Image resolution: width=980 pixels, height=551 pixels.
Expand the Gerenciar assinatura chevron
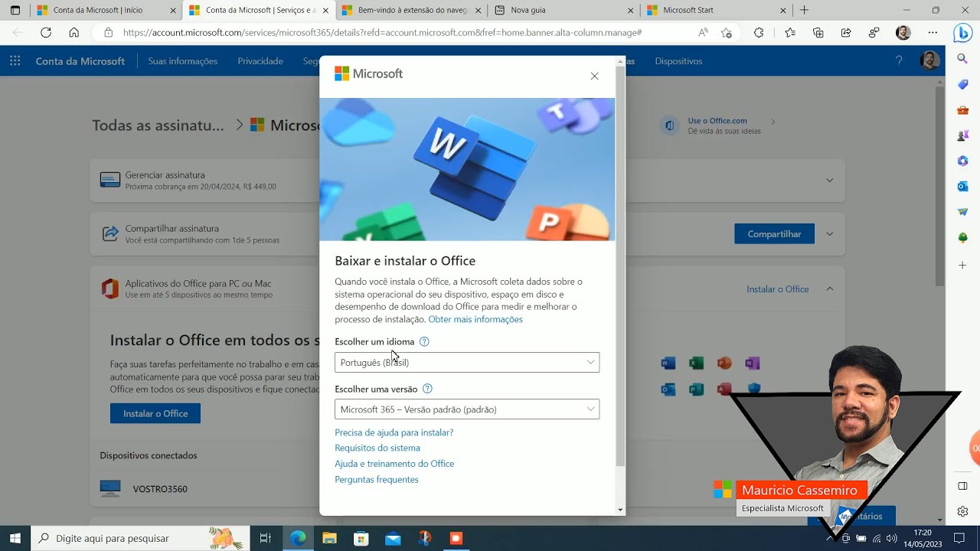tap(829, 181)
